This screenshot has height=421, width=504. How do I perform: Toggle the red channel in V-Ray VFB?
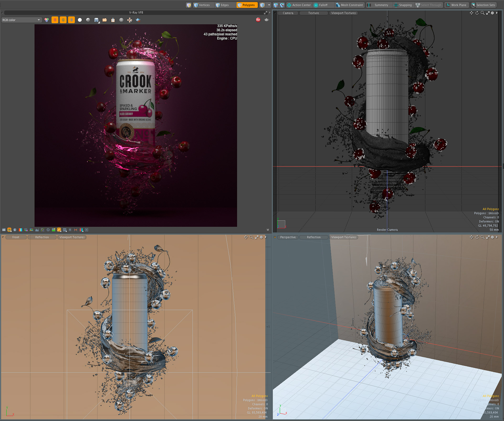[55, 20]
